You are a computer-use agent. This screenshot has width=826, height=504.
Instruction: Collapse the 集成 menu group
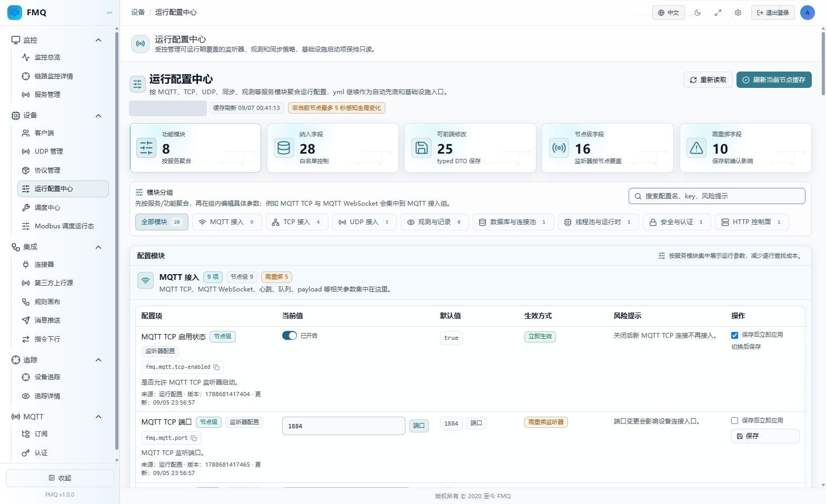[98, 247]
